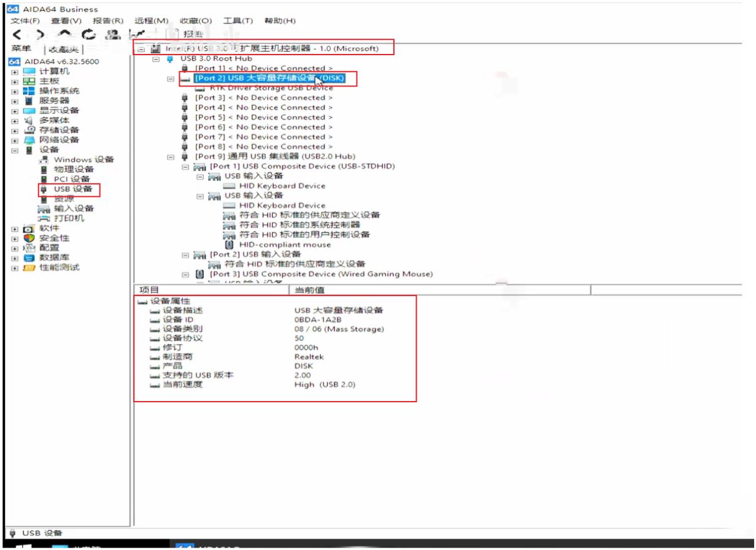Open the 远程(M) menu
Screen dimensions: 756x550
pyautogui.click(x=152, y=21)
